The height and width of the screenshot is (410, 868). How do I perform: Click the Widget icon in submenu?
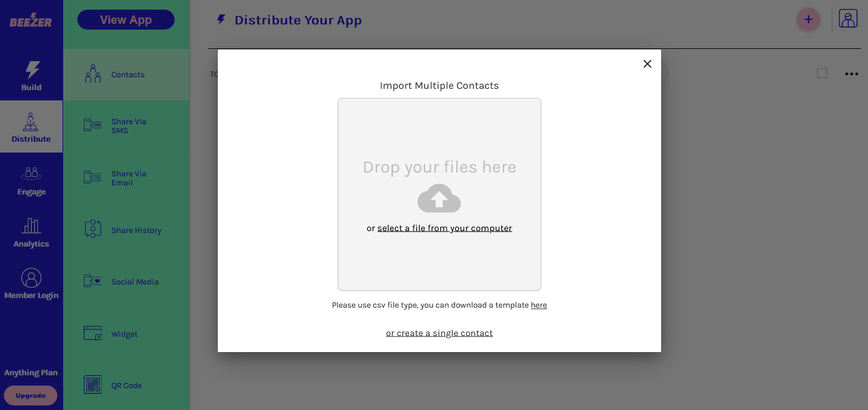(93, 333)
